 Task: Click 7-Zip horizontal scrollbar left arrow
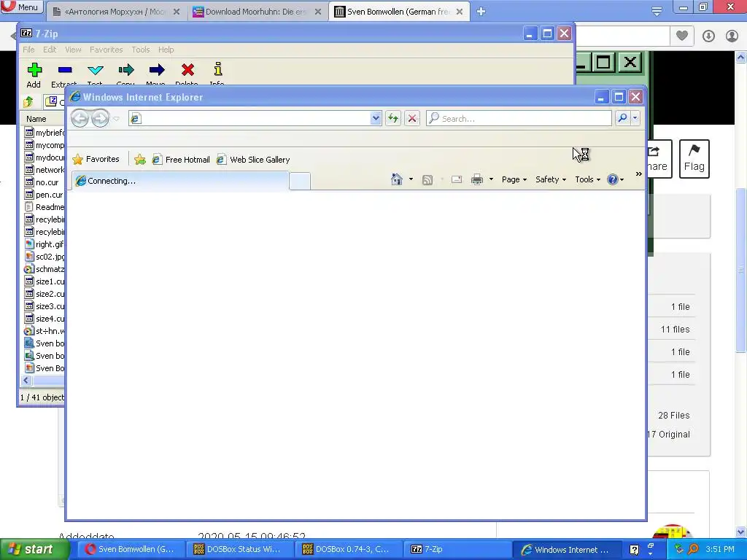click(x=26, y=380)
